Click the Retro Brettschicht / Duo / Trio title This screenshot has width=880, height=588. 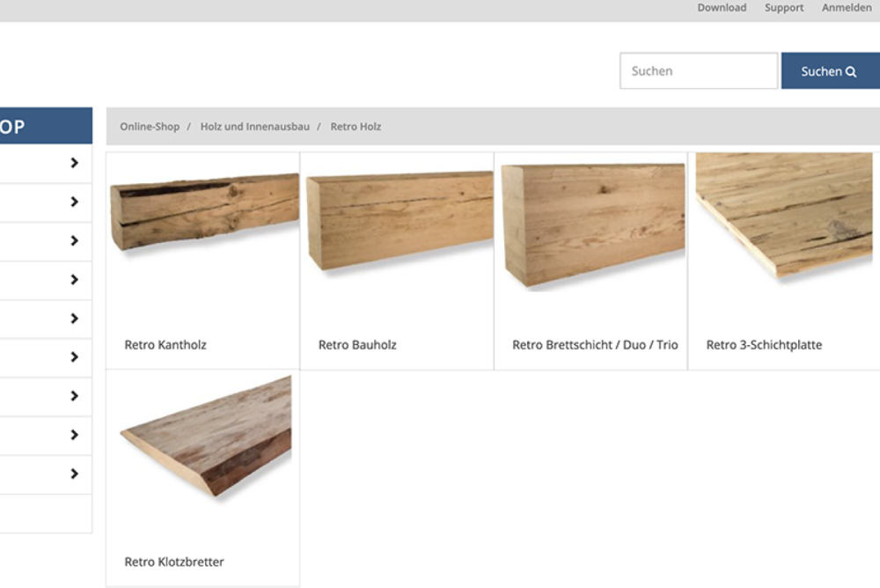pyautogui.click(x=595, y=345)
